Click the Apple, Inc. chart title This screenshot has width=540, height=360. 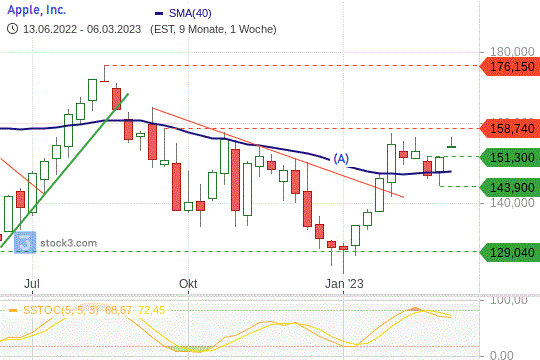tap(37, 10)
